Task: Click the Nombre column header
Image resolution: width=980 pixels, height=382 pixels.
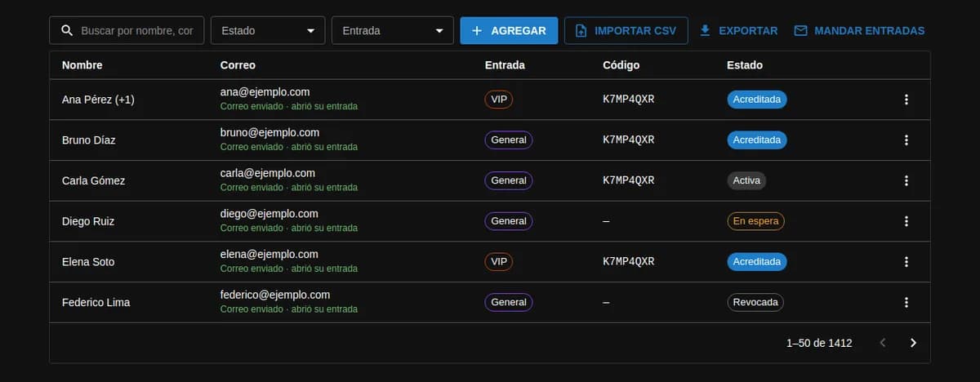Action: coord(82,65)
